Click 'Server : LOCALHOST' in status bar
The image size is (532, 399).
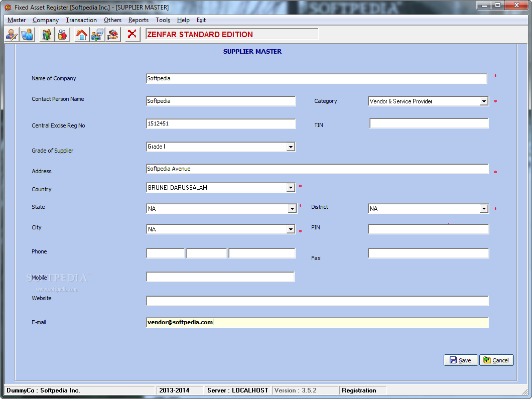[238, 390]
